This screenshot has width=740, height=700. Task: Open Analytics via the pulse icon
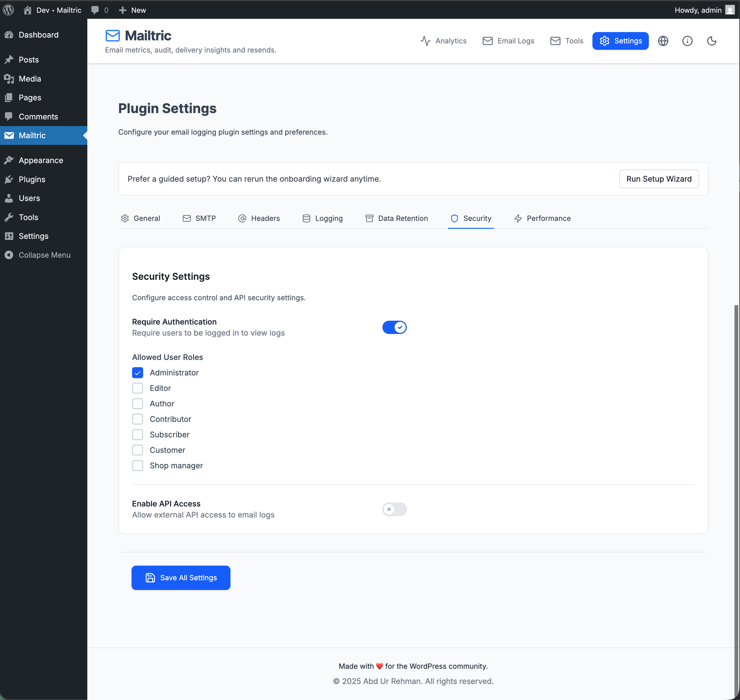click(426, 41)
